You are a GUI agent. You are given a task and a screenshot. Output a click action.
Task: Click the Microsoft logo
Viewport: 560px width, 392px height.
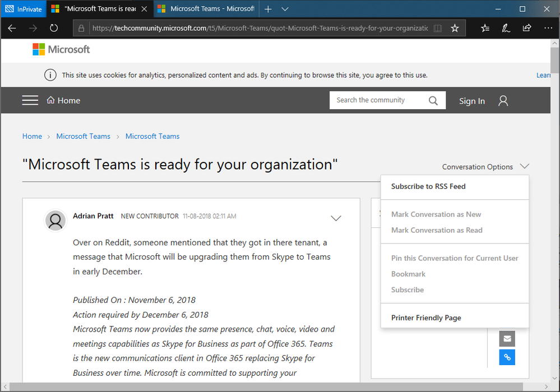[61, 49]
